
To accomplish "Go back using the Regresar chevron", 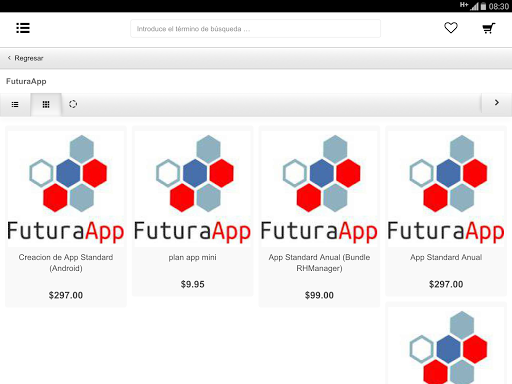I will click(x=9, y=58).
